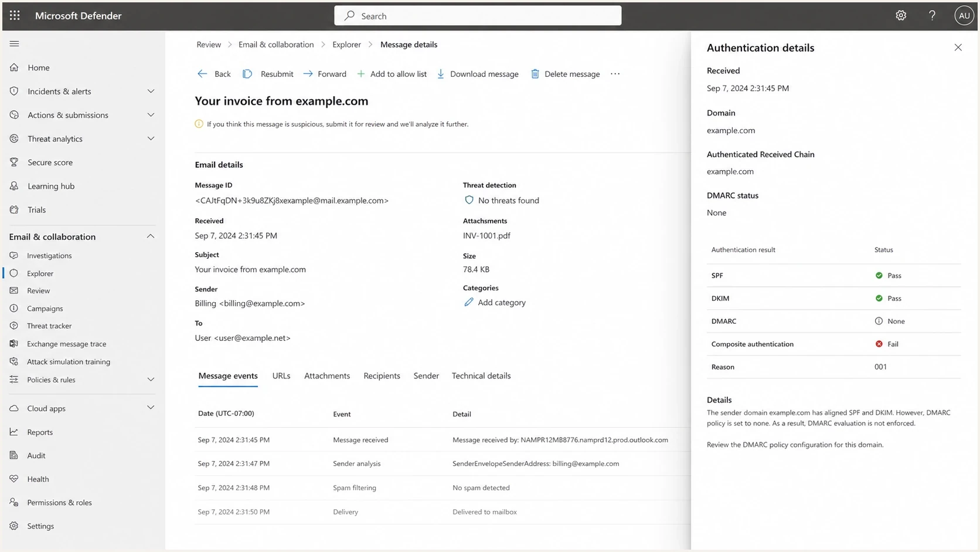This screenshot has width=980, height=552.
Task: Open the help question mark icon
Action: (932, 16)
